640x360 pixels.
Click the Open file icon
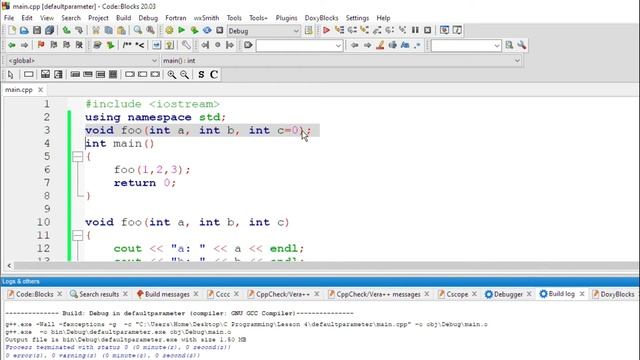click(x=24, y=30)
